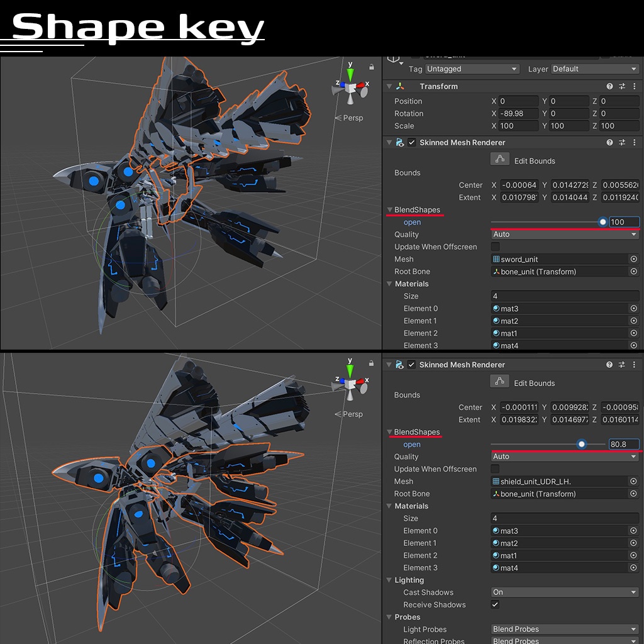
Task: Open the object picker for the lower Root Bone
Action: tap(633, 494)
